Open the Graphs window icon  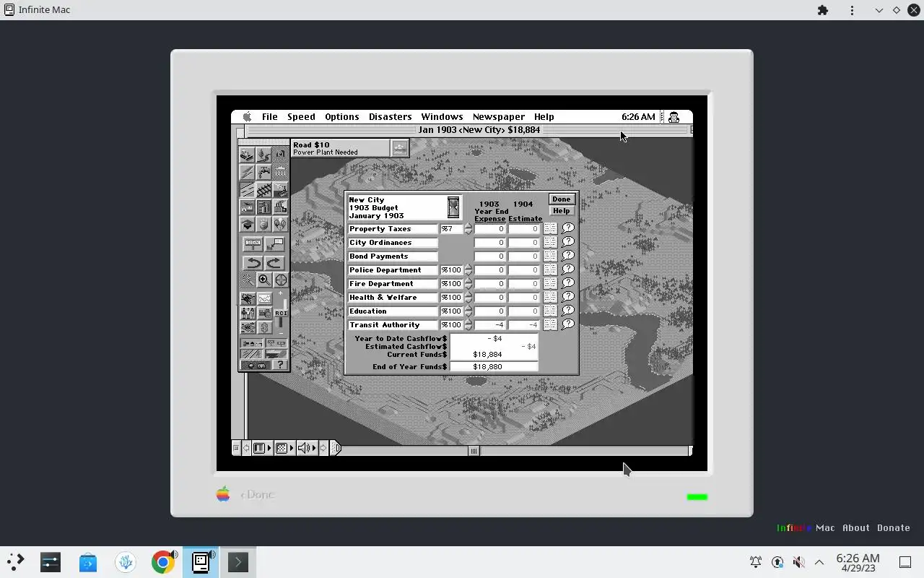tap(265, 298)
